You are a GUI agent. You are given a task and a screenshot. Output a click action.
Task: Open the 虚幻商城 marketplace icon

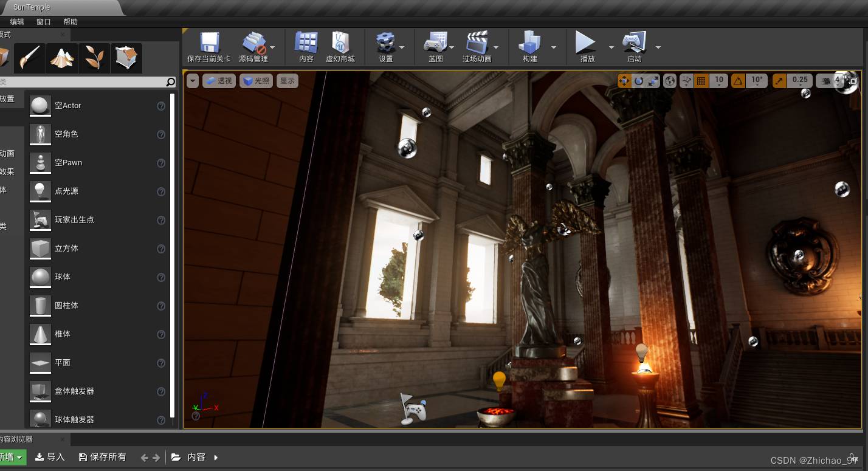click(340, 47)
